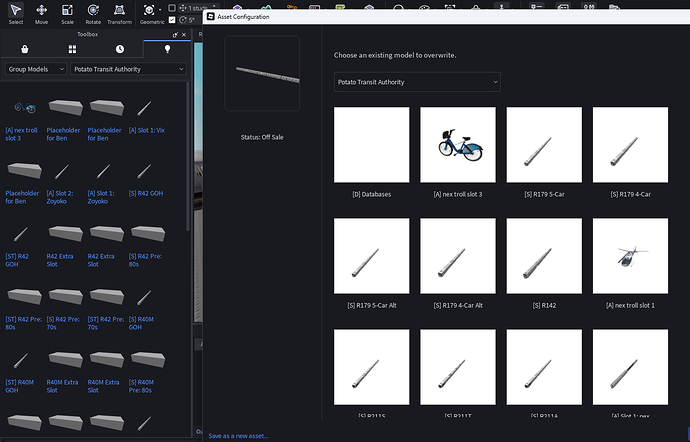Open the Toolbox Creations lightbulb tab
Image resolution: width=690 pixels, height=442 pixels.
(167, 49)
